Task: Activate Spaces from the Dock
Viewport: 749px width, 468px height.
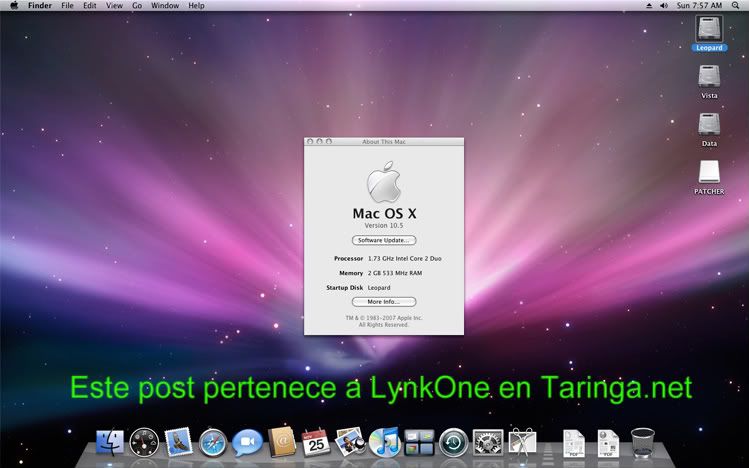Action: [419, 442]
